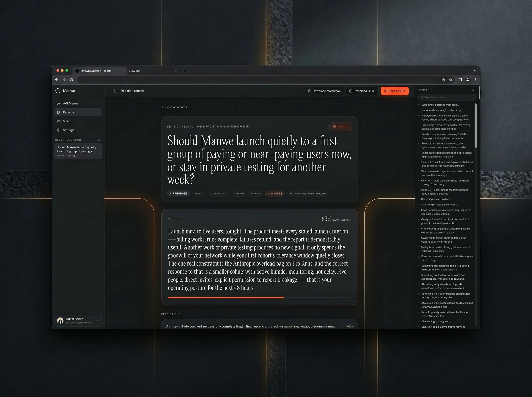Select the Goadfie tag chip
This screenshot has width=532, height=397.
pyautogui.click(x=256, y=193)
